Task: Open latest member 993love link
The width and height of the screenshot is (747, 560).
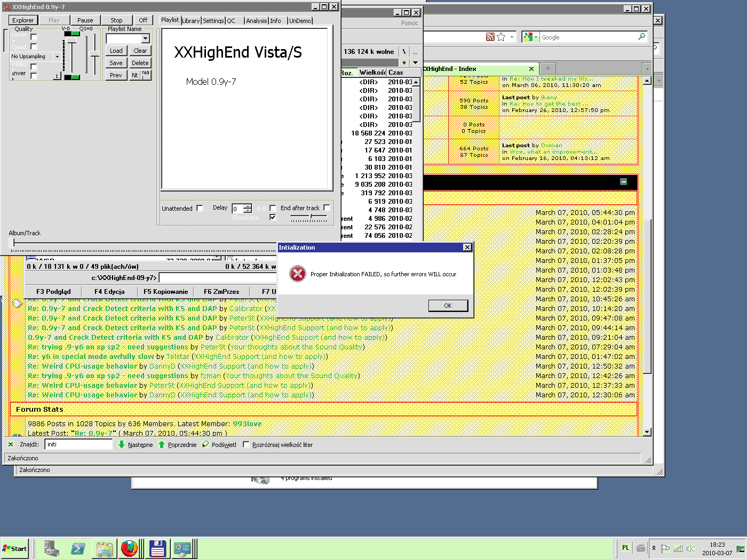Action: point(247,423)
